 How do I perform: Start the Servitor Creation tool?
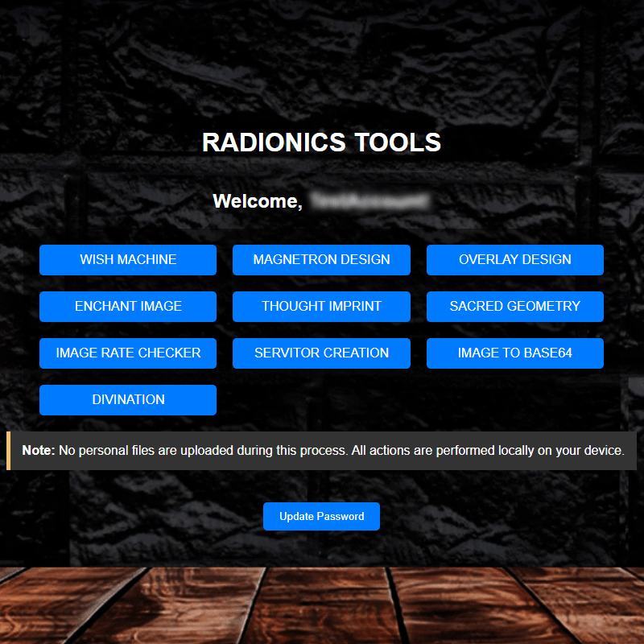321,353
